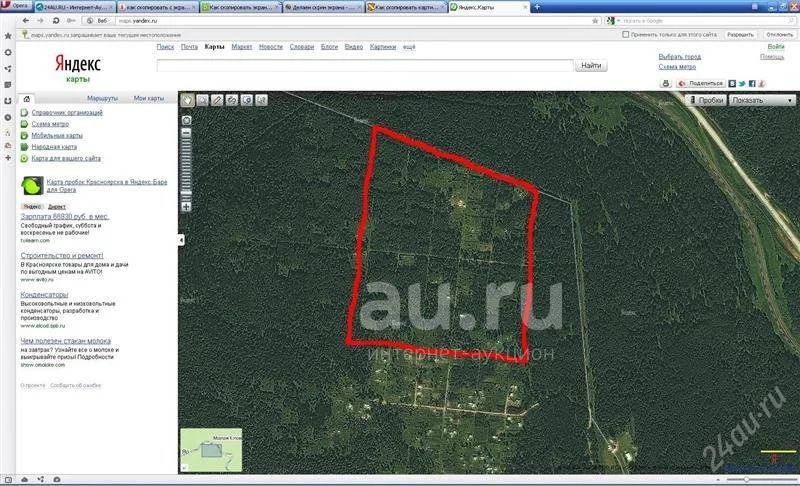Screen dimensions: 800x486
Task: Switch to the 'Делаем скрин экрана' tab
Action: coord(323,7)
